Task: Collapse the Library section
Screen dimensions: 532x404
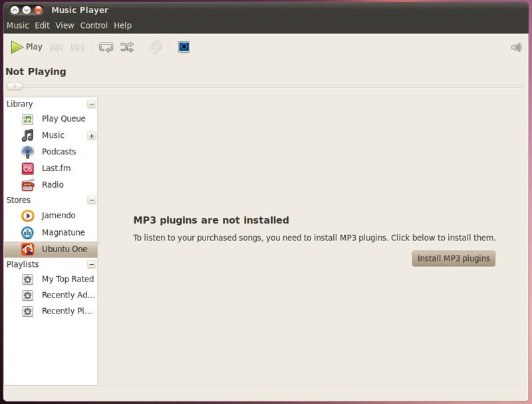Action: 92,104
